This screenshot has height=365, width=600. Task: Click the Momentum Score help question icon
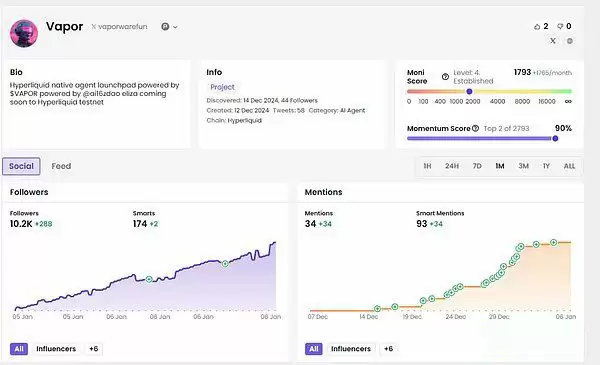tap(475, 129)
